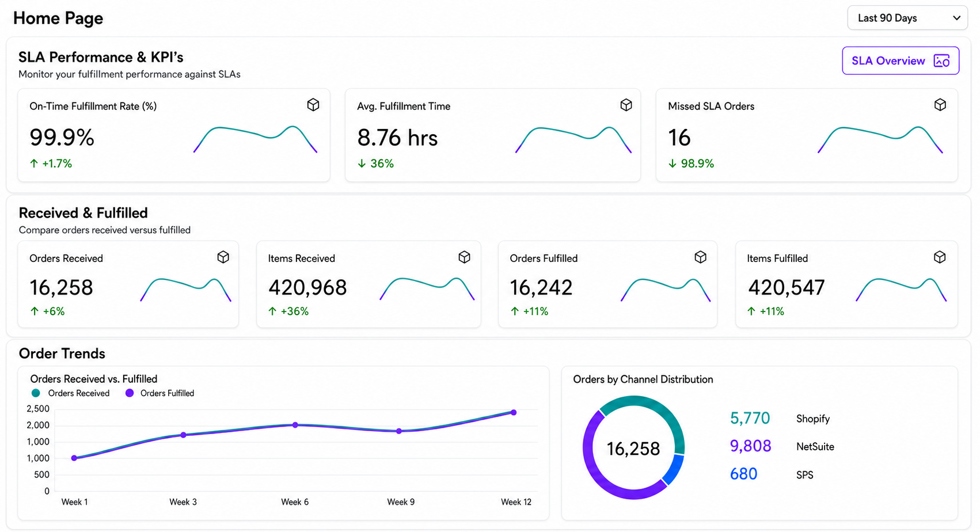This screenshot has height=532, width=980.
Task: Click the Home Page title
Action: pyautogui.click(x=58, y=18)
